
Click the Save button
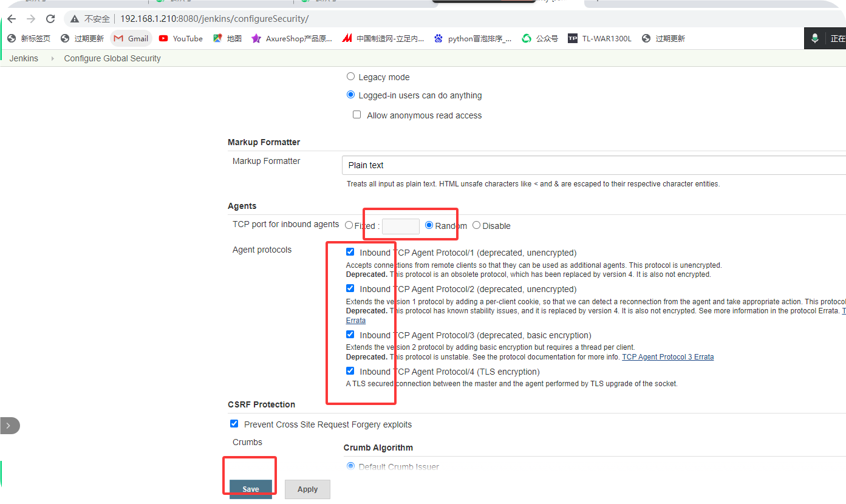coord(251,489)
